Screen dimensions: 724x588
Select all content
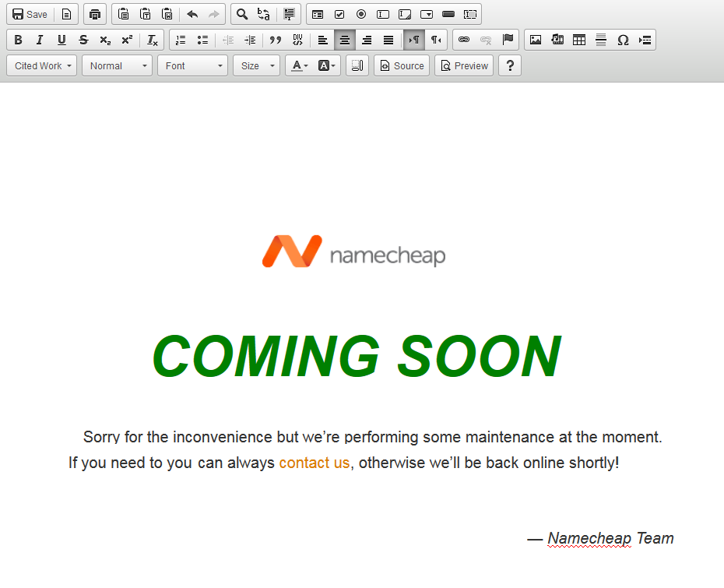coord(289,14)
